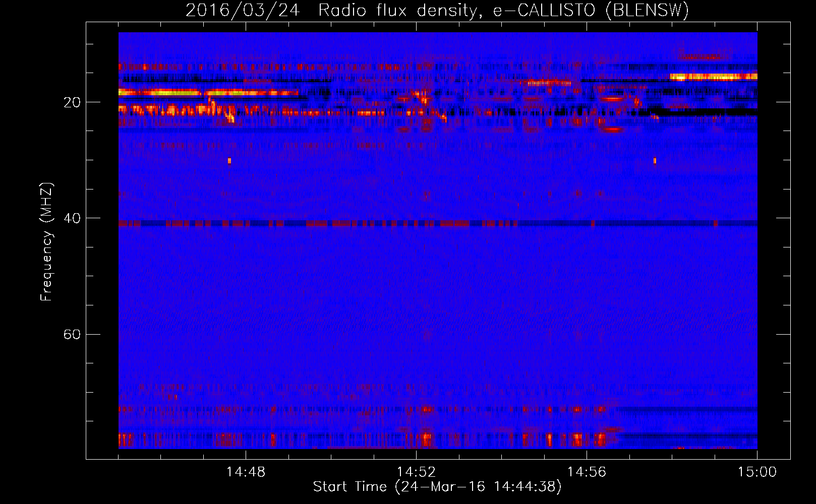Click the bright yellow emission band near 18 MHz

coord(208,92)
